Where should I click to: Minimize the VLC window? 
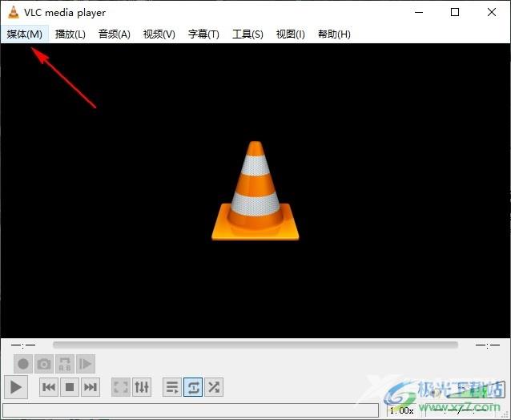pyautogui.click(x=419, y=12)
